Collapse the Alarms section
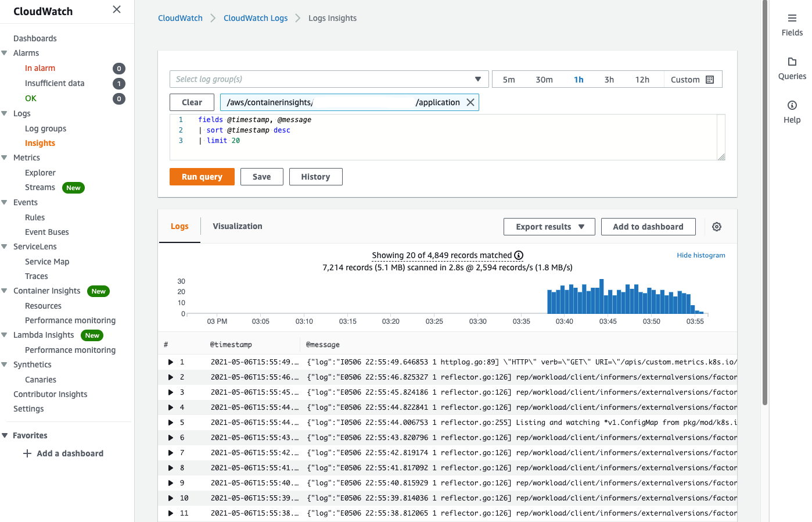Image resolution: width=812 pixels, height=522 pixels. pyautogui.click(x=5, y=53)
